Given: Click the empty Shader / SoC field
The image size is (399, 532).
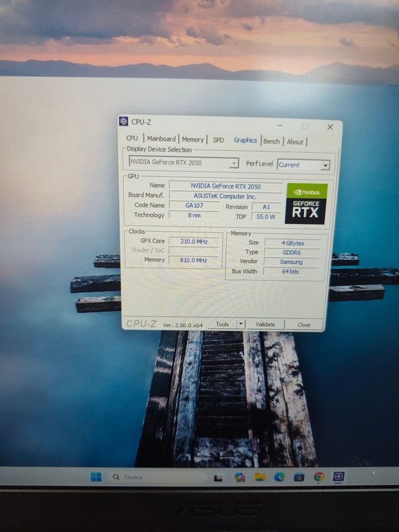Looking at the screenshot, I should (194, 251).
